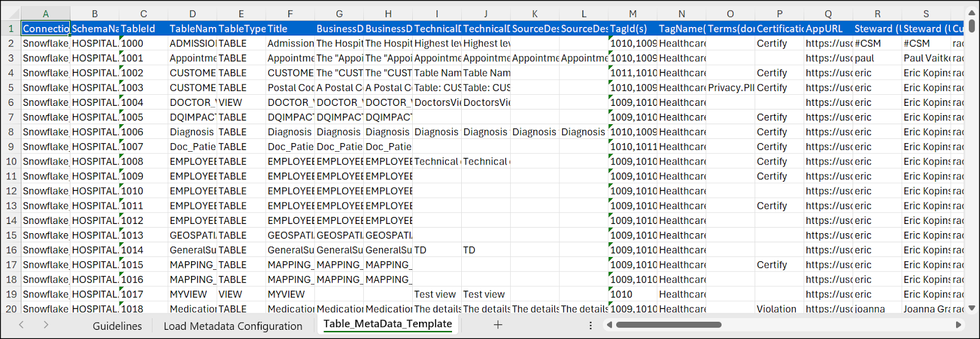Click the horizontal scrollbar right arrow

click(959, 325)
